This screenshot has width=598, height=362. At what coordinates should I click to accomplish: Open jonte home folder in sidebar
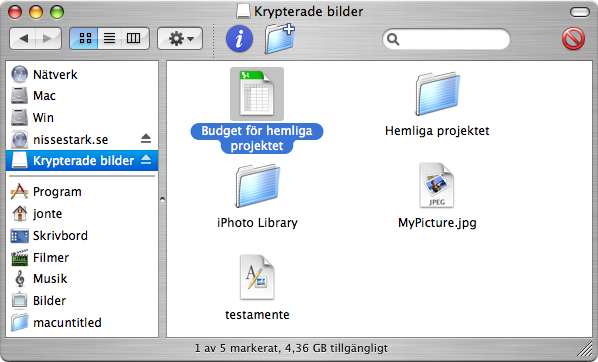pyautogui.click(x=82, y=214)
